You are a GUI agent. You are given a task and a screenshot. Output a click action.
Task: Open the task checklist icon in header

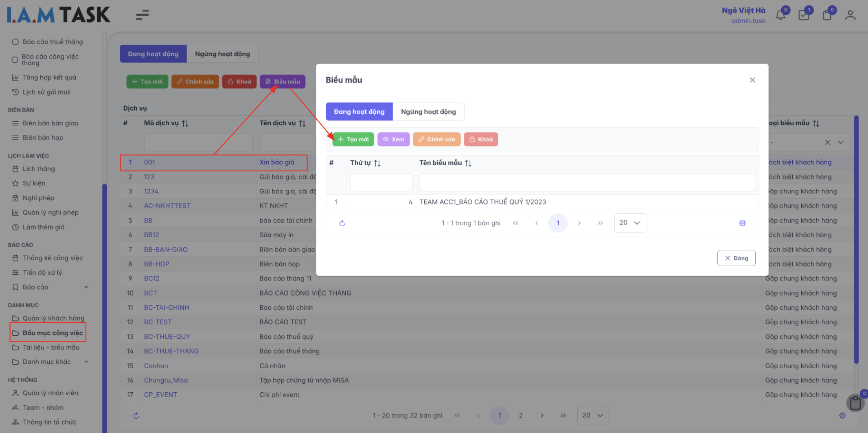(x=804, y=15)
